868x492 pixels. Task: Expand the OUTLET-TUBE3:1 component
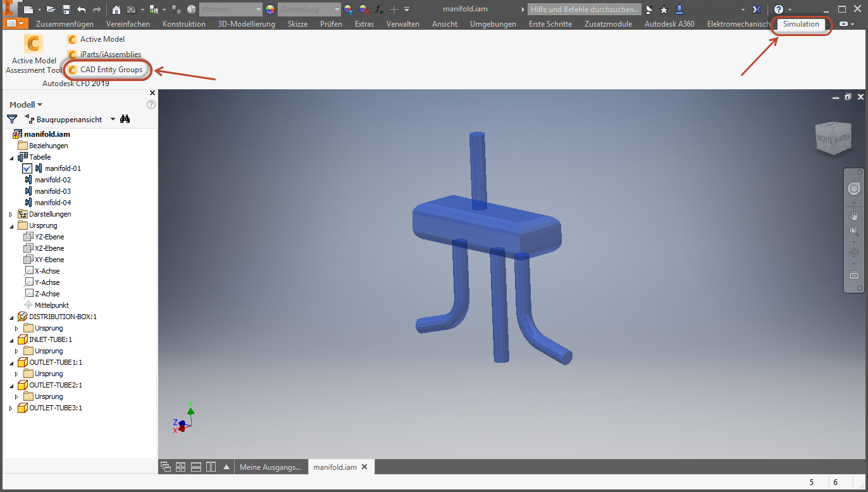[11, 408]
